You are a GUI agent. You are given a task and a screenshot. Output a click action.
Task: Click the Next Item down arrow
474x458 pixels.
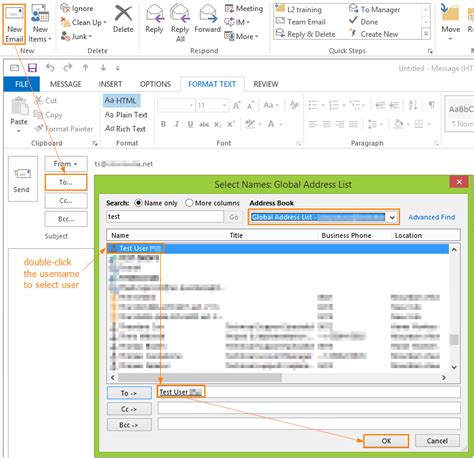[103, 68]
